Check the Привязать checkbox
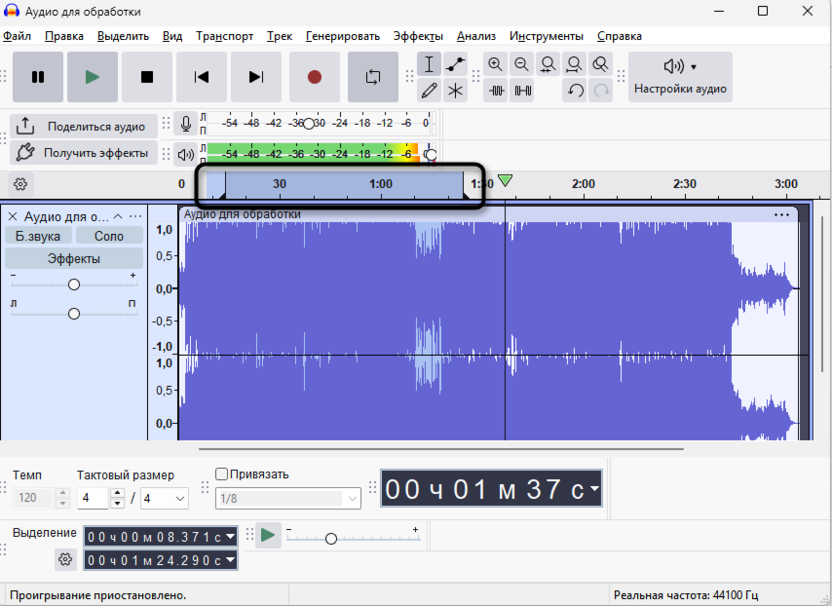Image resolution: width=832 pixels, height=606 pixels. 222,473
